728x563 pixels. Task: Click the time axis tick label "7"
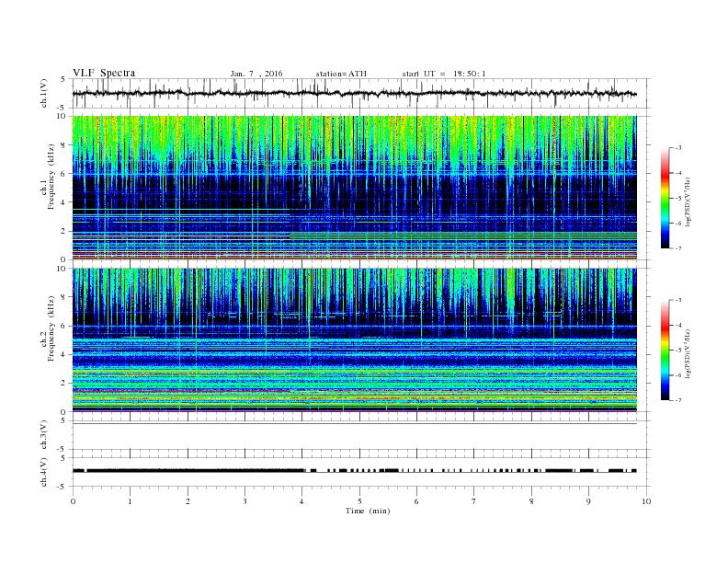point(474,501)
